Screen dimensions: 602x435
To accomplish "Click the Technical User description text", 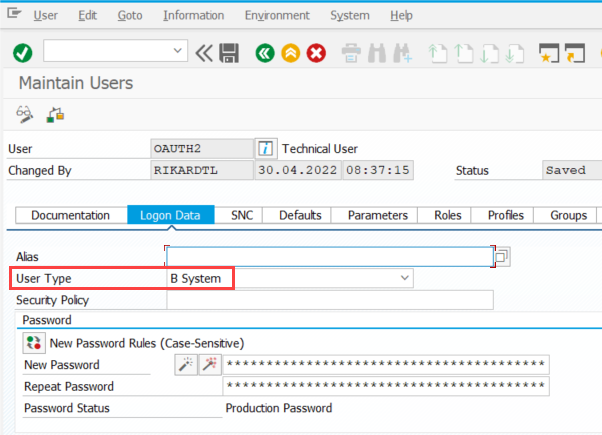I will point(320,149).
